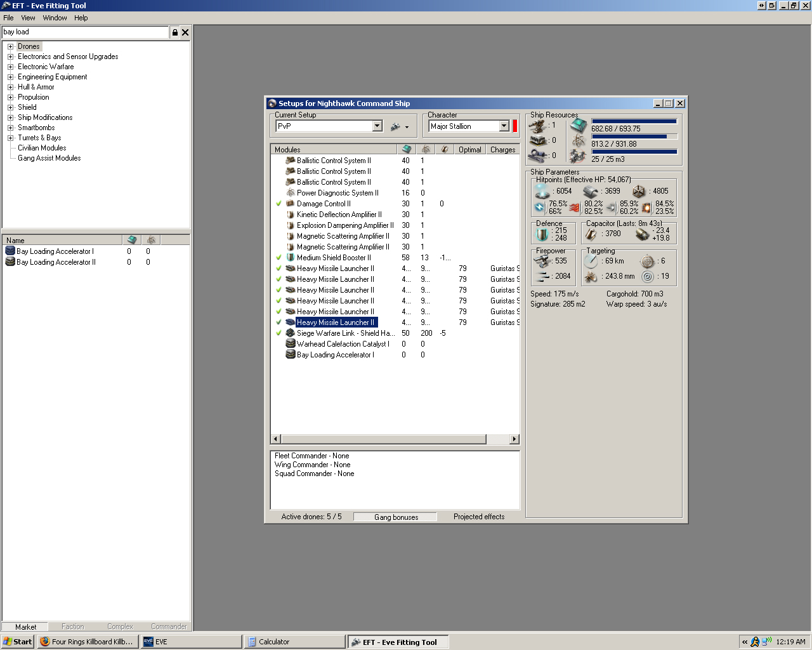Toggle the Siege Warfare Link active checkmark

click(278, 333)
